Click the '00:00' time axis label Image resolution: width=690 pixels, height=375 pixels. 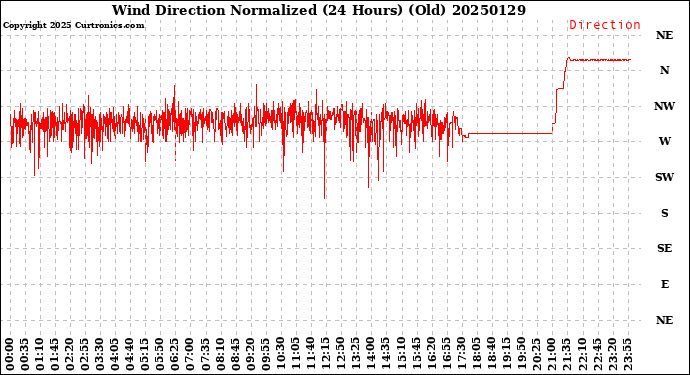point(10,355)
